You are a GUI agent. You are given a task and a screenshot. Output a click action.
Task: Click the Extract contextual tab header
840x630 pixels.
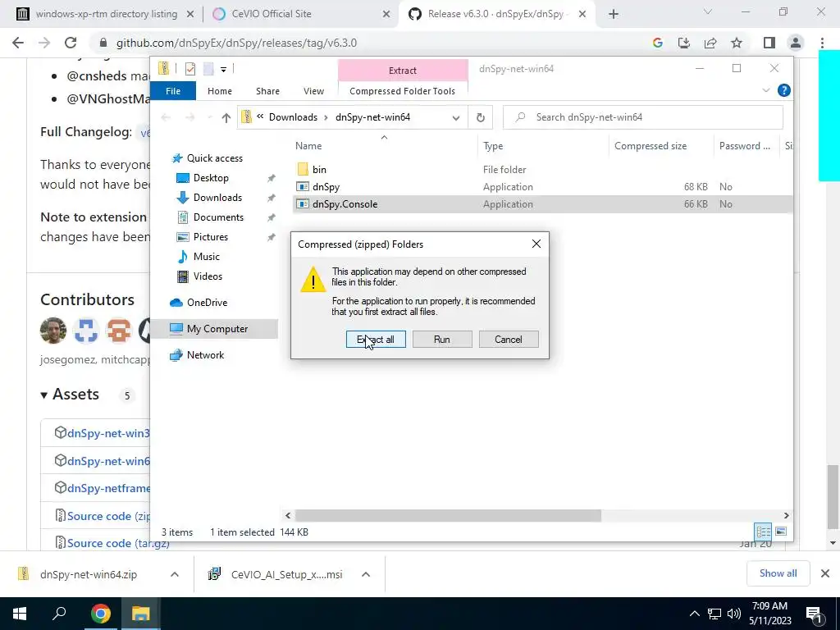(x=402, y=71)
